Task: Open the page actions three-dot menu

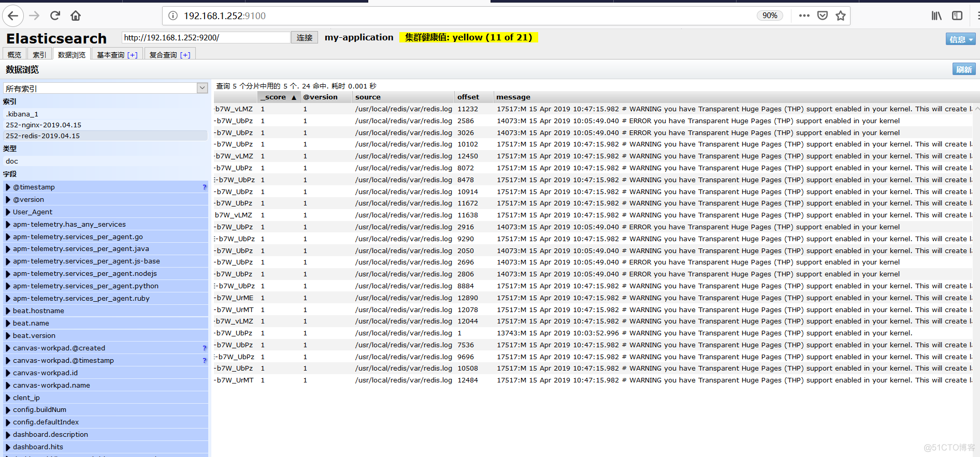Action: [x=804, y=16]
